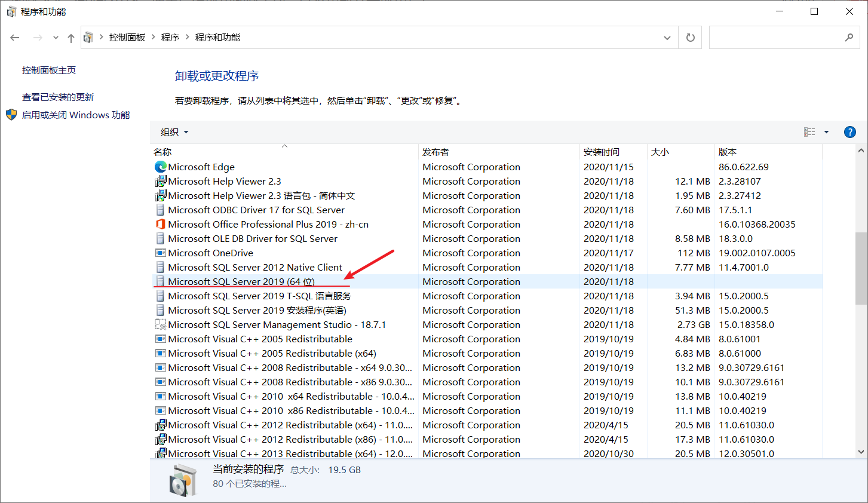Click the forward navigation arrow
The height and width of the screenshot is (503, 868).
tap(38, 38)
